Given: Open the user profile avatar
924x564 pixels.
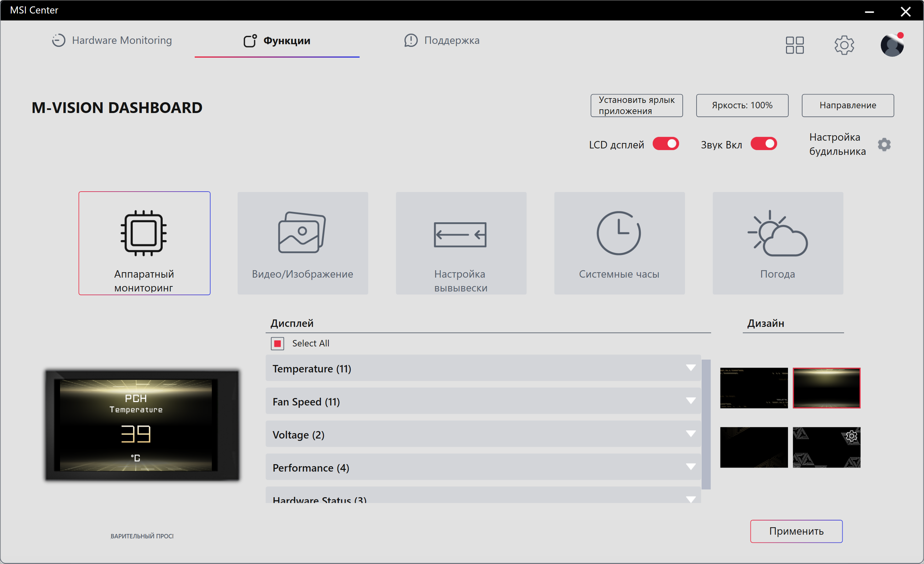Looking at the screenshot, I should (892, 45).
